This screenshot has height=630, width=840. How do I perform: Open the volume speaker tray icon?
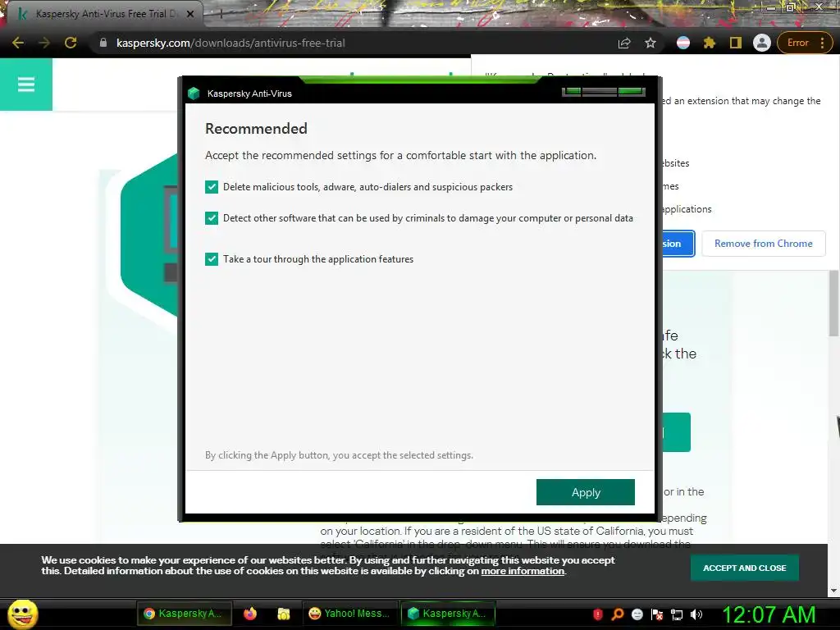[x=696, y=614]
